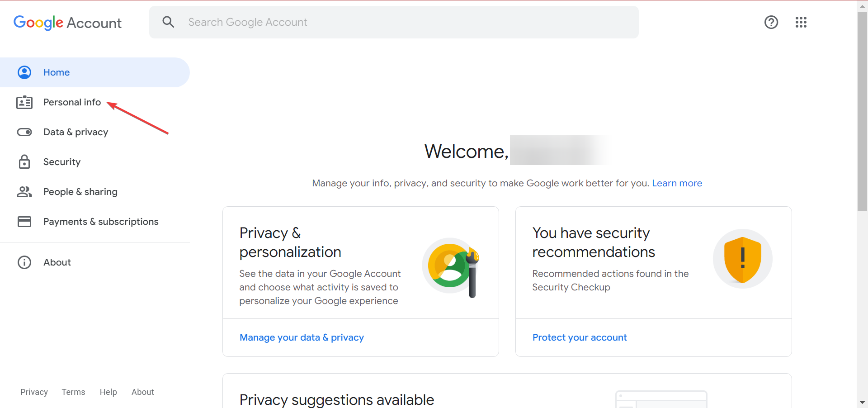Click the Payments credit card icon
This screenshot has height=408, width=868.
tap(24, 222)
